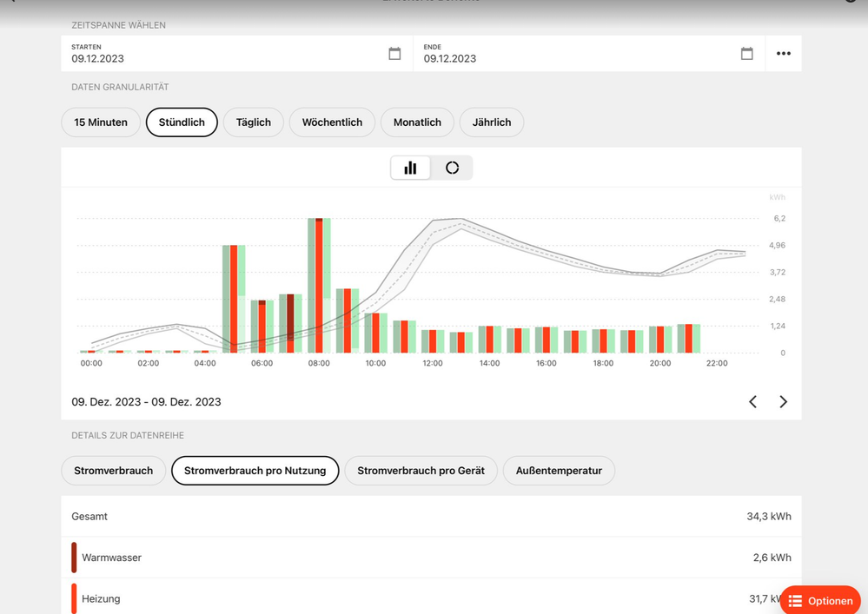Open the three-dot more options menu

coord(784,54)
